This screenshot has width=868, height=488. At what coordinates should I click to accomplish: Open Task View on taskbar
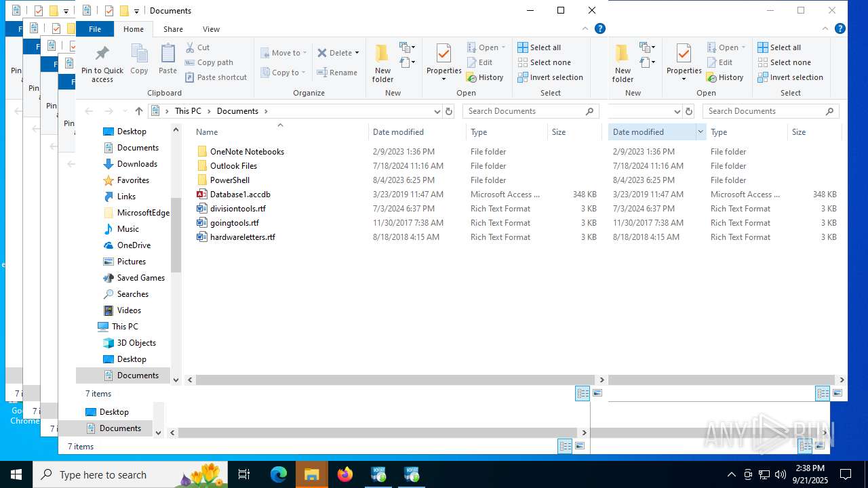(x=245, y=474)
